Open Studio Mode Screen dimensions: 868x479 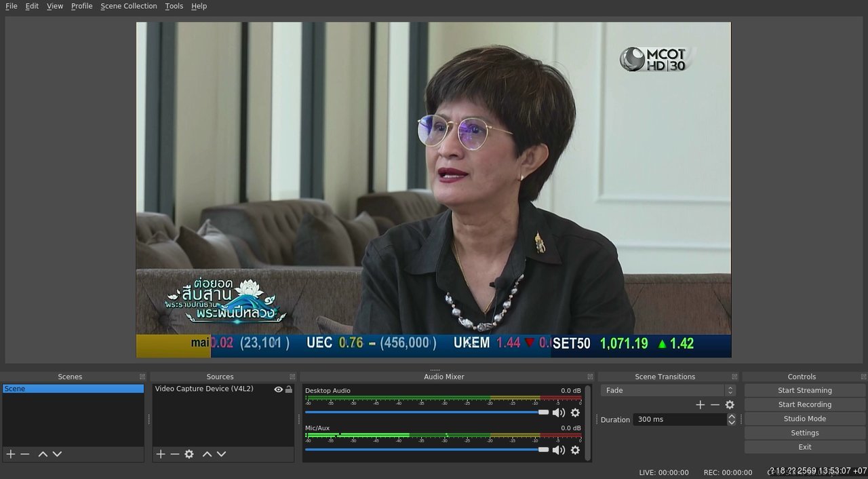click(805, 419)
